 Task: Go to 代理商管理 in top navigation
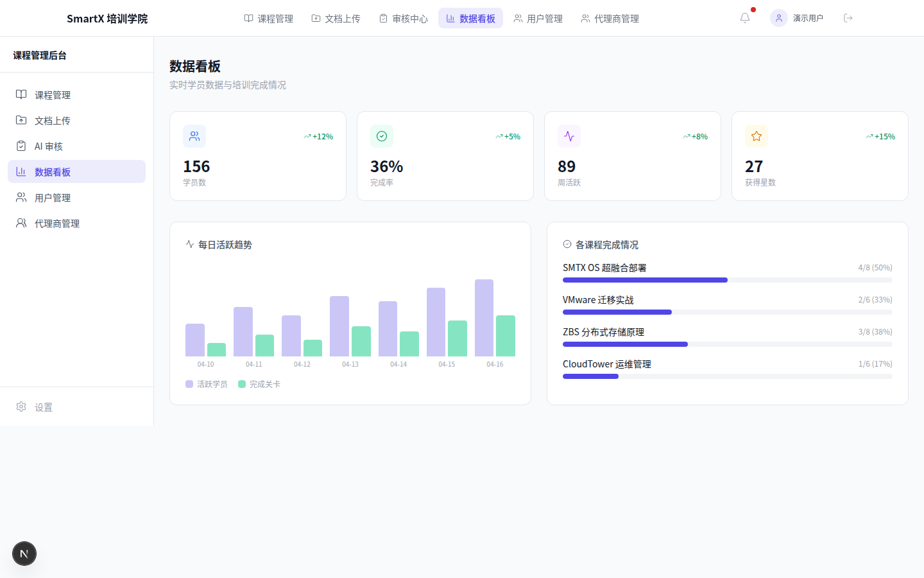coord(610,19)
